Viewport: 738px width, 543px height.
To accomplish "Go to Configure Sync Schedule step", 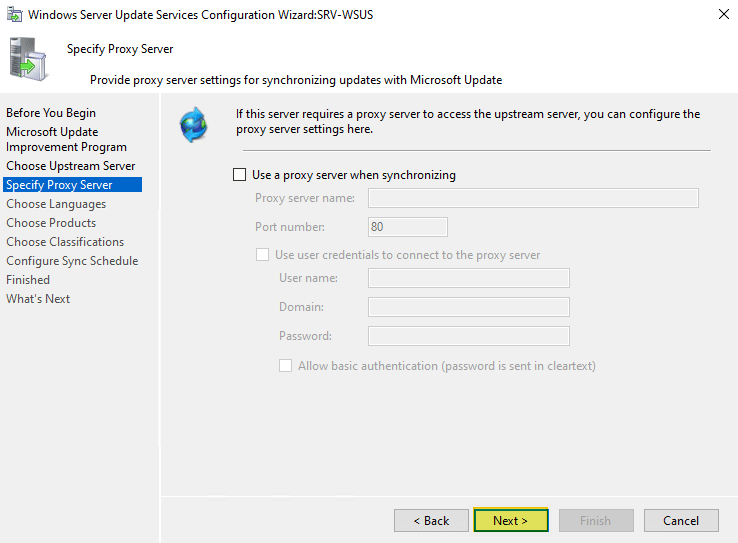I will click(x=72, y=261).
